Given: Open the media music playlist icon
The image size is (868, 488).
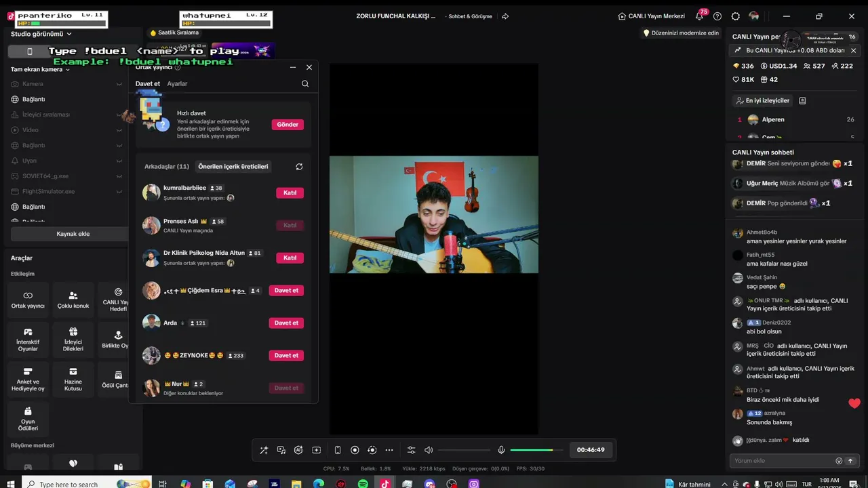Looking at the screenshot, I should point(281,450).
